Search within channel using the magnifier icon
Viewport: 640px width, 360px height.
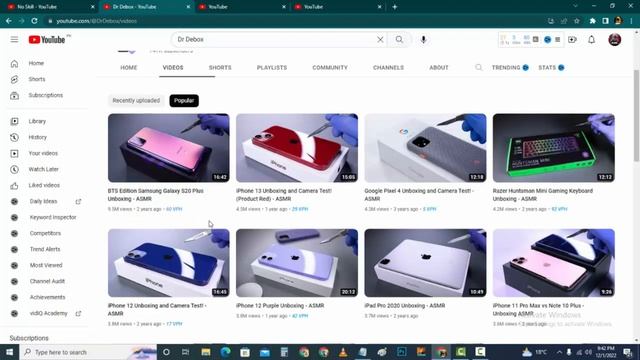tap(478, 67)
